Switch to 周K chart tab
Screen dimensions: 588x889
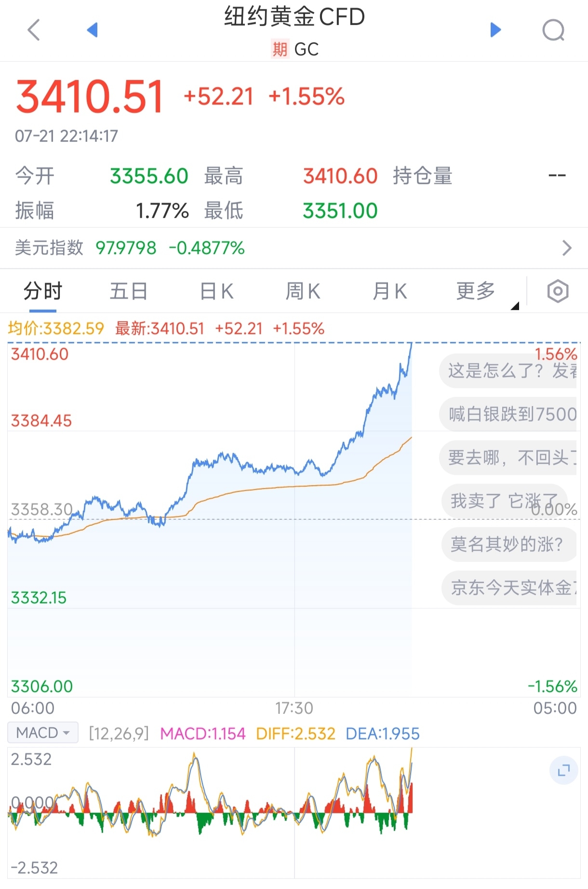(x=303, y=291)
